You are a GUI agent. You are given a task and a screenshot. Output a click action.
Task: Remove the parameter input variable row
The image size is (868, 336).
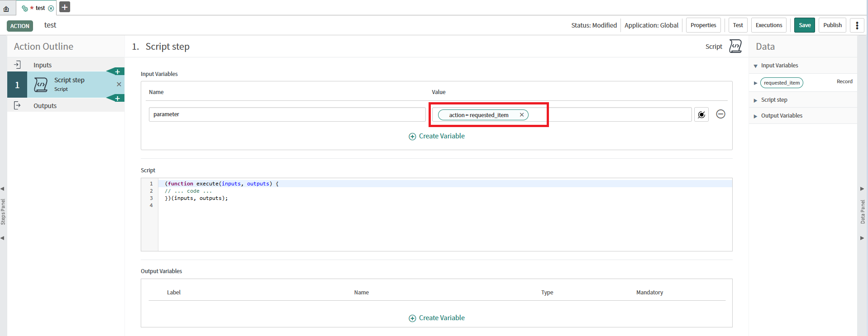click(721, 114)
